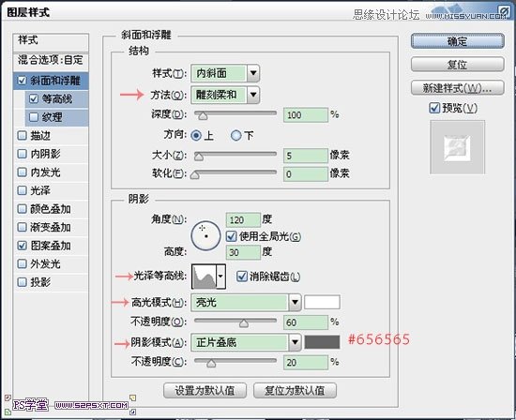Toggle 消除锯齿 checkbox

[x=241, y=277]
